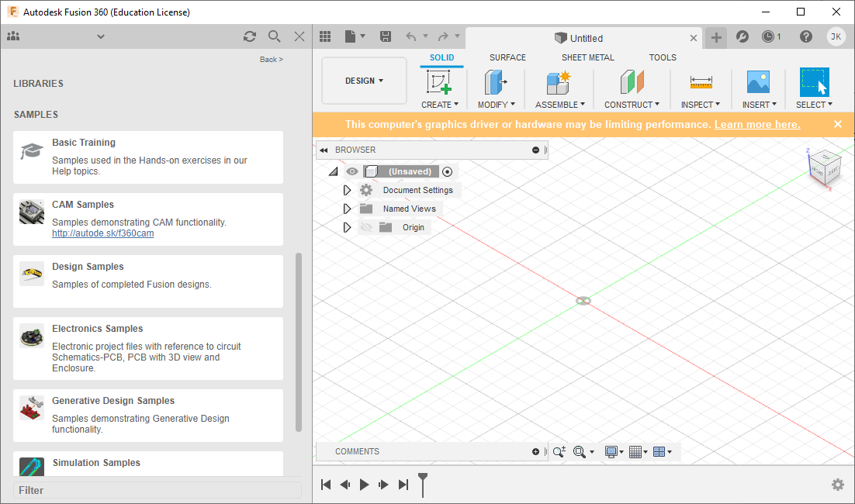Viewport: 855px width, 504px height.
Task: Switch to the SURFACE tab
Action: [x=507, y=57]
